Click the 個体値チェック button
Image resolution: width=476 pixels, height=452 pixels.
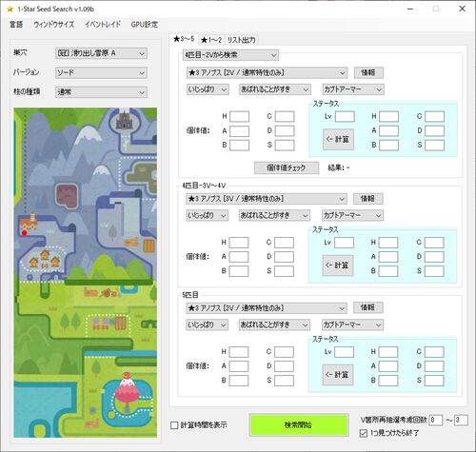click(287, 167)
